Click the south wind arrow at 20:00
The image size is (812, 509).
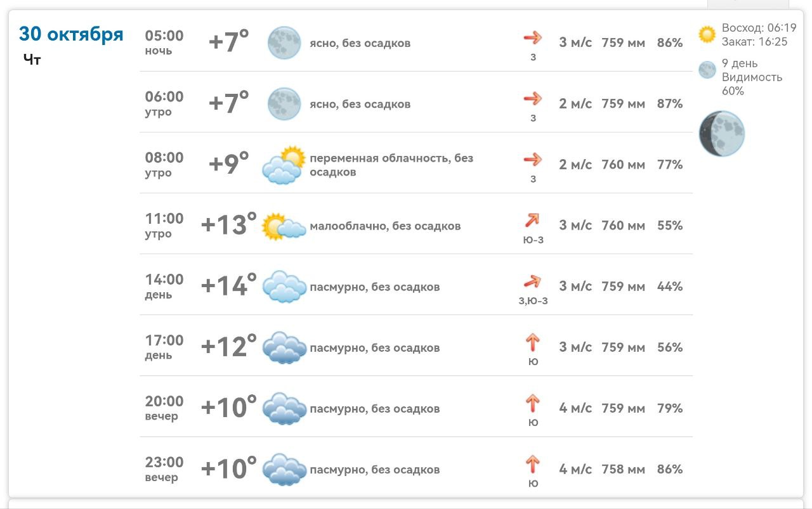pyautogui.click(x=532, y=403)
